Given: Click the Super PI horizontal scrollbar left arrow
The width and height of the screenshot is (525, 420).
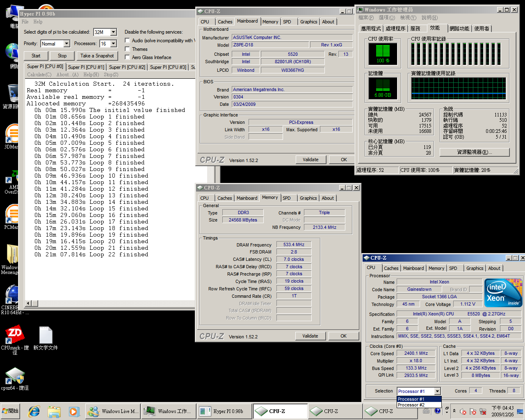Looking at the screenshot, I should point(29,304).
